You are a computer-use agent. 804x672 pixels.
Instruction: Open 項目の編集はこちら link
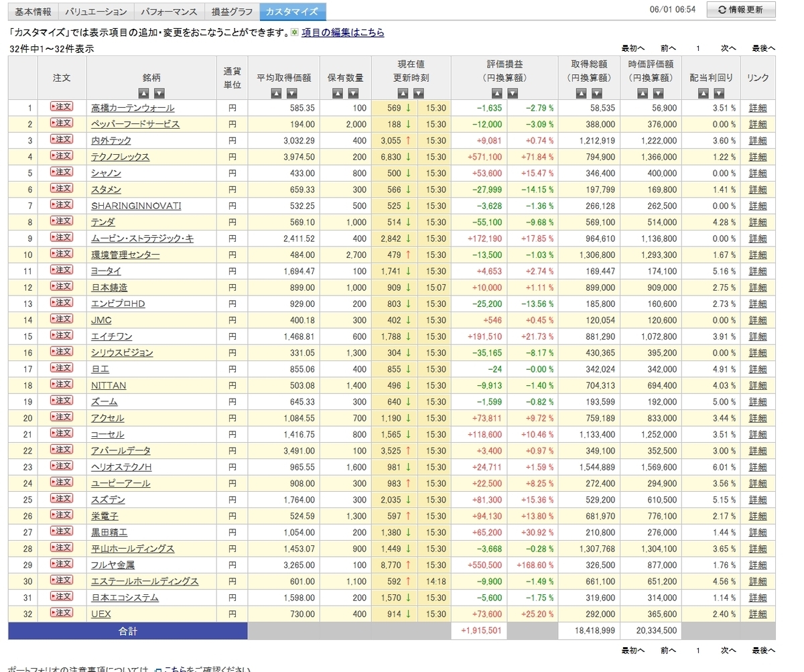pos(342,32)
